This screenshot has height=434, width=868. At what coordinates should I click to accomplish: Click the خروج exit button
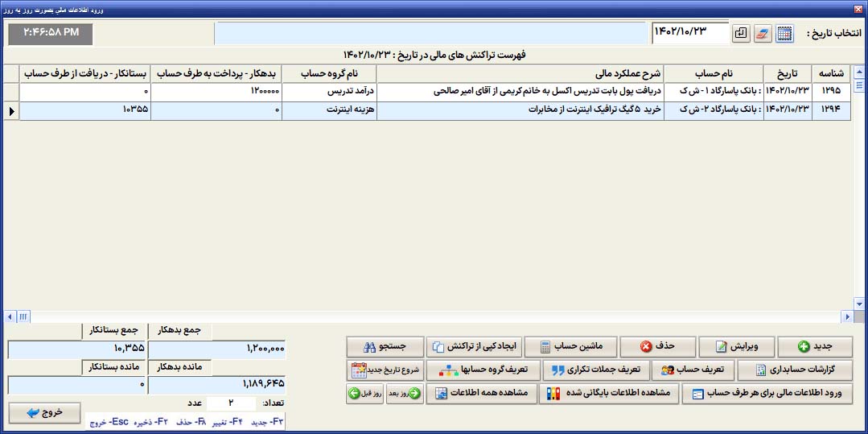point(44,413)
